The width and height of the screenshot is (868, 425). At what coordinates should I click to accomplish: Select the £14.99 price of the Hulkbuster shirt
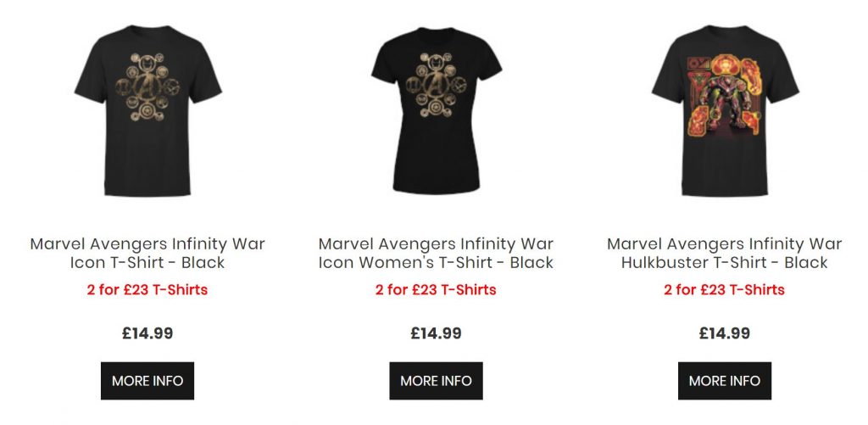[x=725, y=333]
